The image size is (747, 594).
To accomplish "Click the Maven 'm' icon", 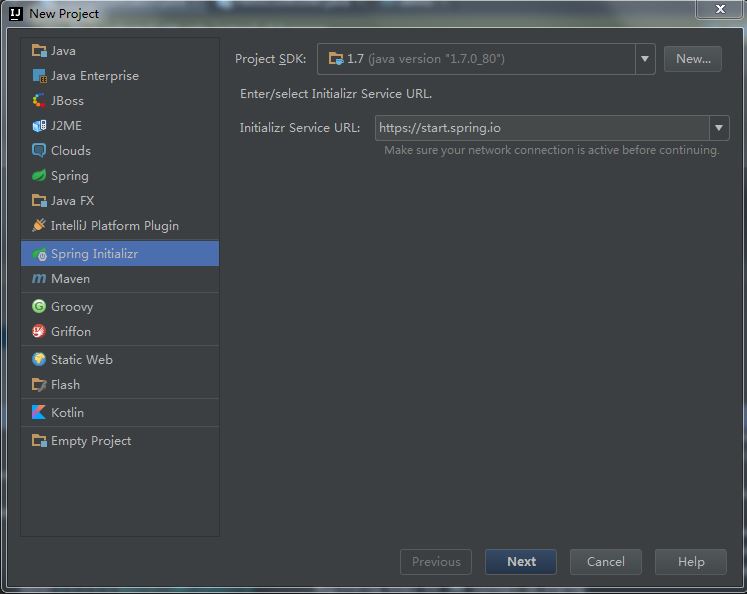I will pos(39,279).
